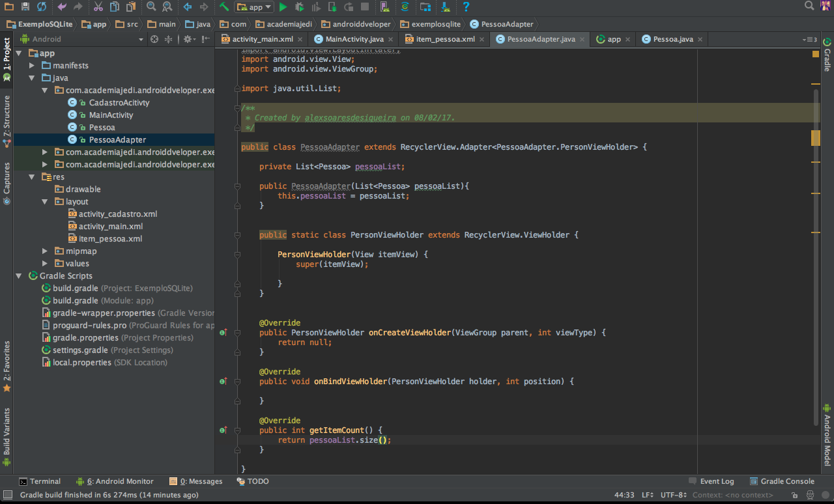The image size is (834, 504).
Task: Click the Run app green play icon
Action: tap(283, 7)
